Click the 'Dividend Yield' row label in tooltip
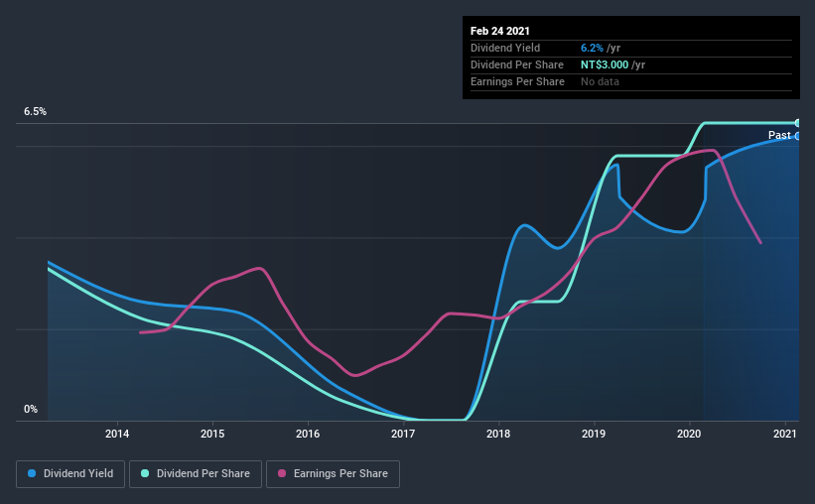This screenshot has width=815, height=504. tap(505, 48)
